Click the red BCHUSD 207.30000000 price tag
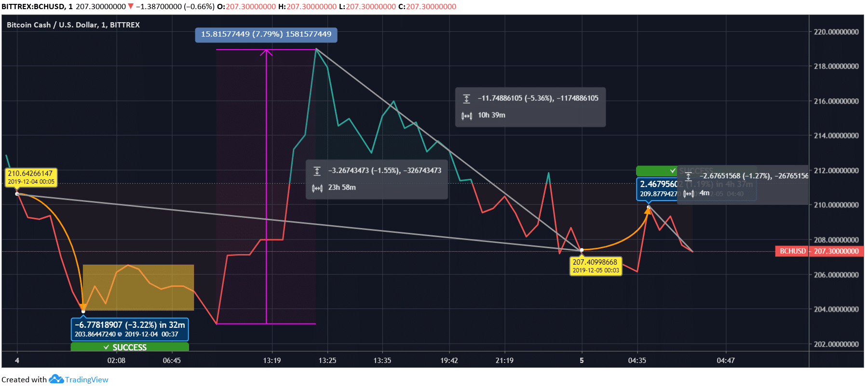The height and width of the screenshot is (390, 868). click(819, 251)
